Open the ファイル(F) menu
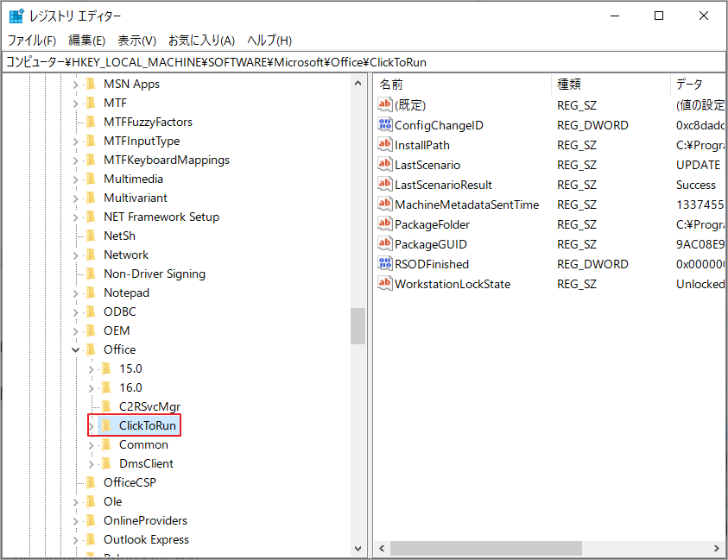 pyautogui.click(x=32, y=41)
